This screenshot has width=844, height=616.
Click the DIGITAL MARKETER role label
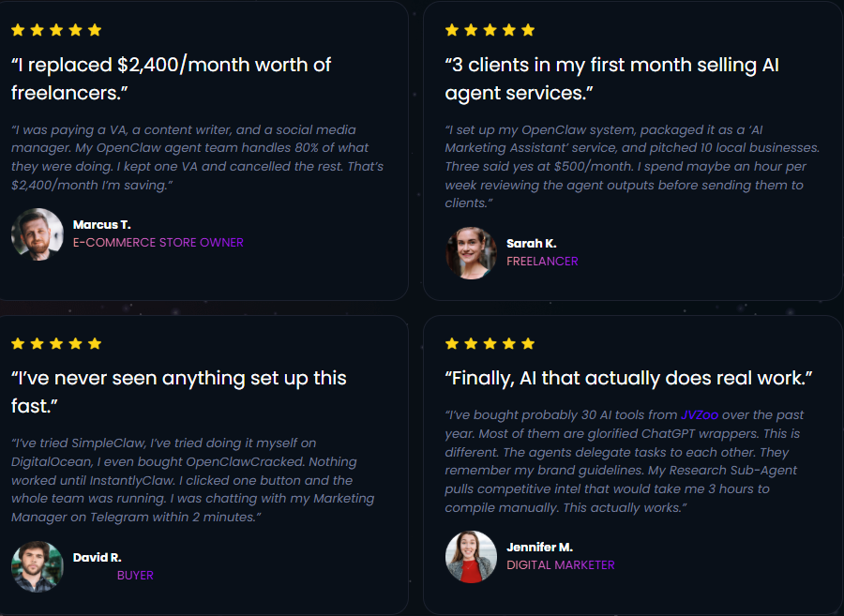click(561, 565)
